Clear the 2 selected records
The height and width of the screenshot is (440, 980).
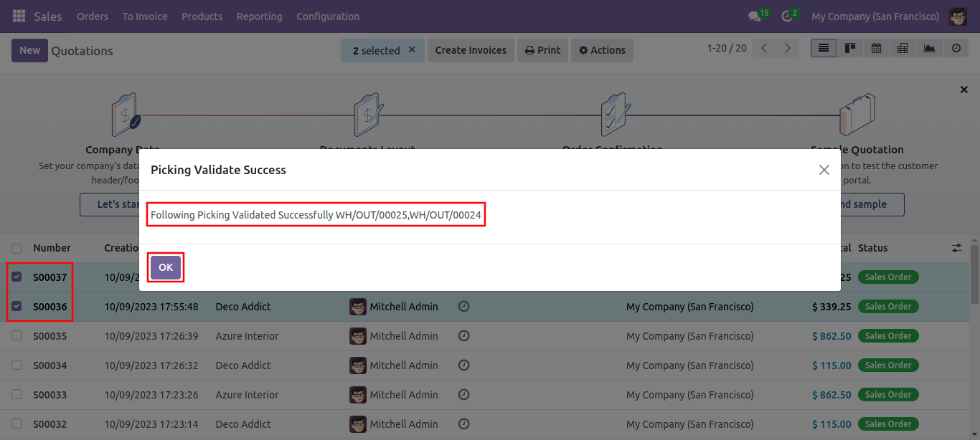pyautogui.click(x=412, y=50)
